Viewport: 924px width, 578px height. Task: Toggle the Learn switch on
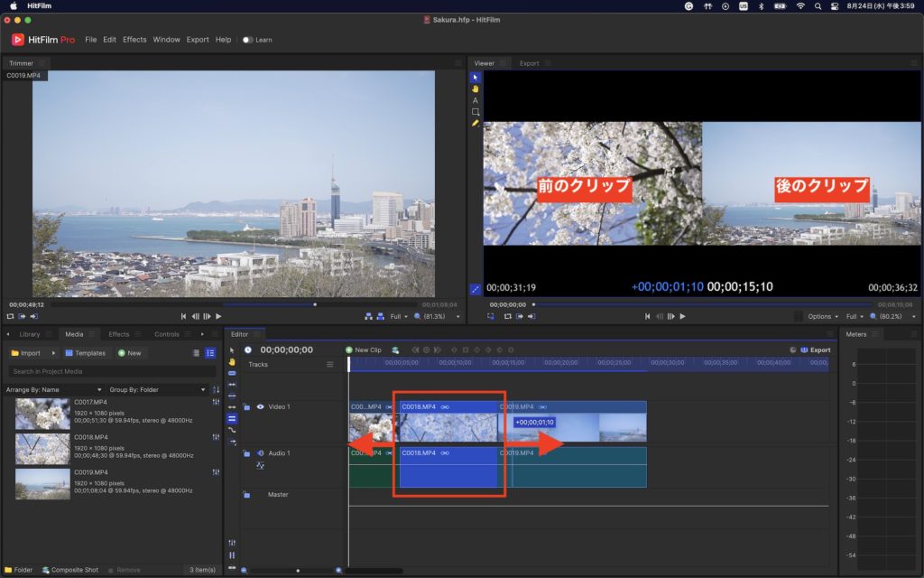coord(247,40)
